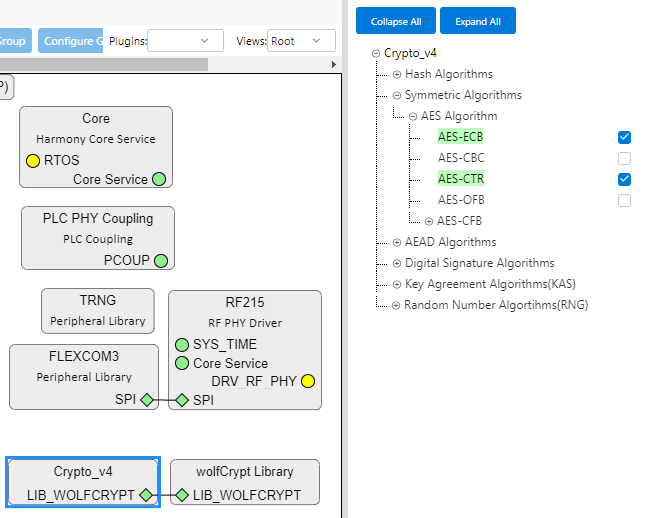The width and height of the screenshot is (667, 518).
Task: Click the SPI diamond on FLEXCOM3
Action: 146,400
